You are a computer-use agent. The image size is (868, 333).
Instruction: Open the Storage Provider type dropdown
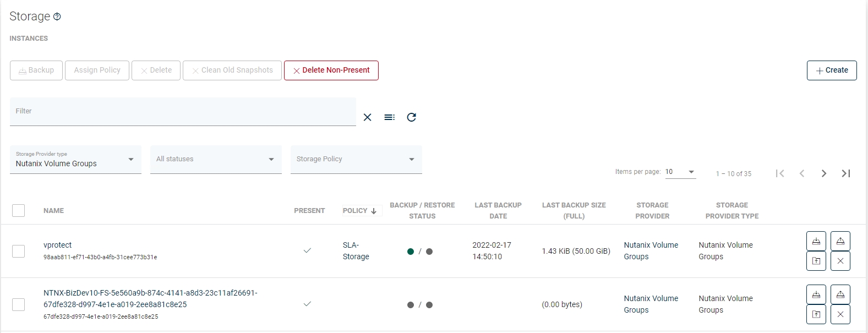tap(75, 160)
